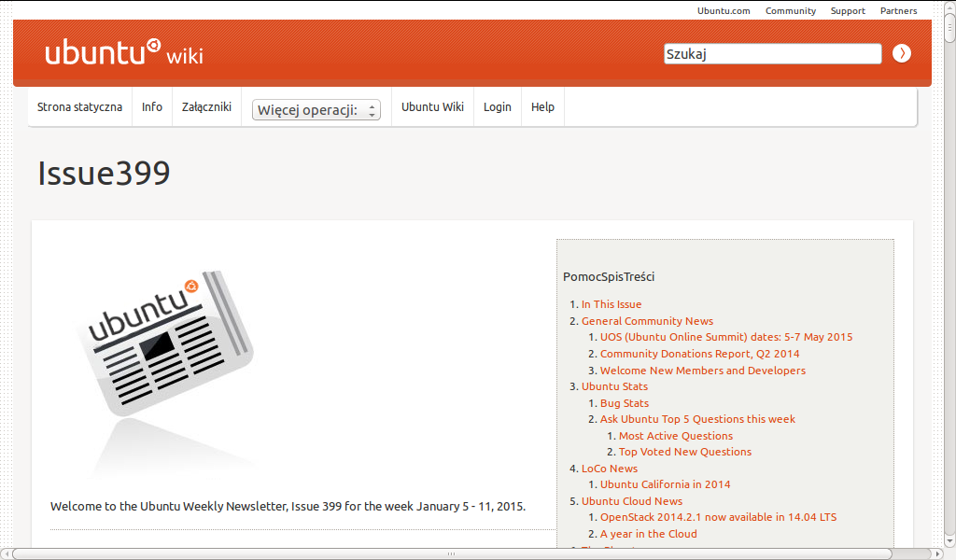Open the Most Active Questions link
Screen dimensions: 956x560
tap(676, 436)
